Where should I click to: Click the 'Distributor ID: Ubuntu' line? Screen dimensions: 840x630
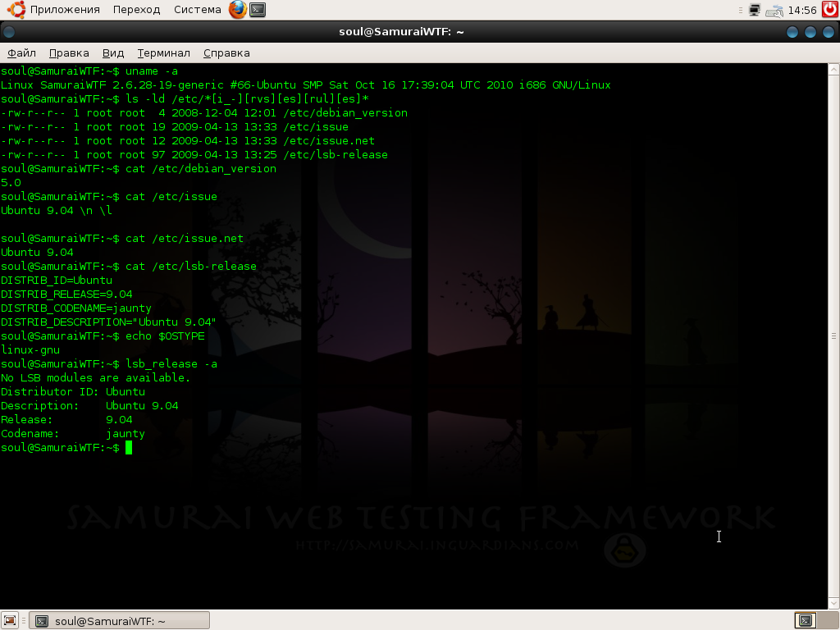pos(73,391)
